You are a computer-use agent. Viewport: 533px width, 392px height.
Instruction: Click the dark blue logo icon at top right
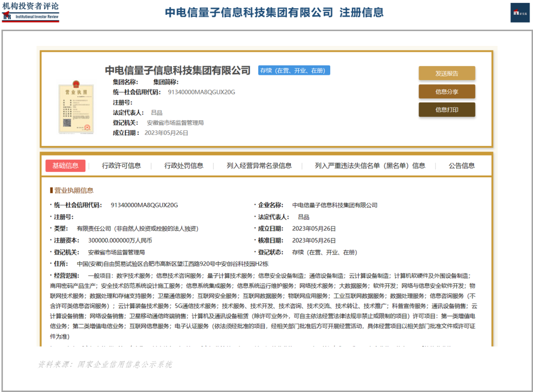[520, 12]
